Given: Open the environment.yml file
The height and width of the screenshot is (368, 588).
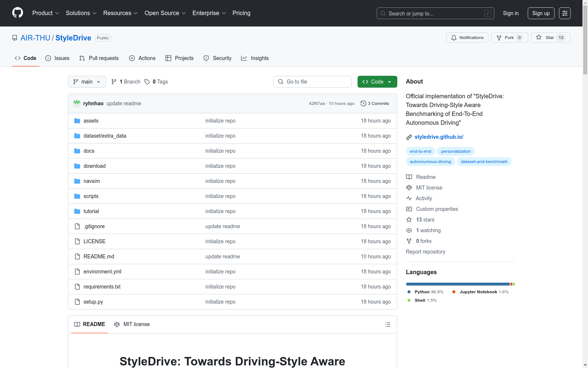Looking at the screenshot, I should (x=102, y=272).
